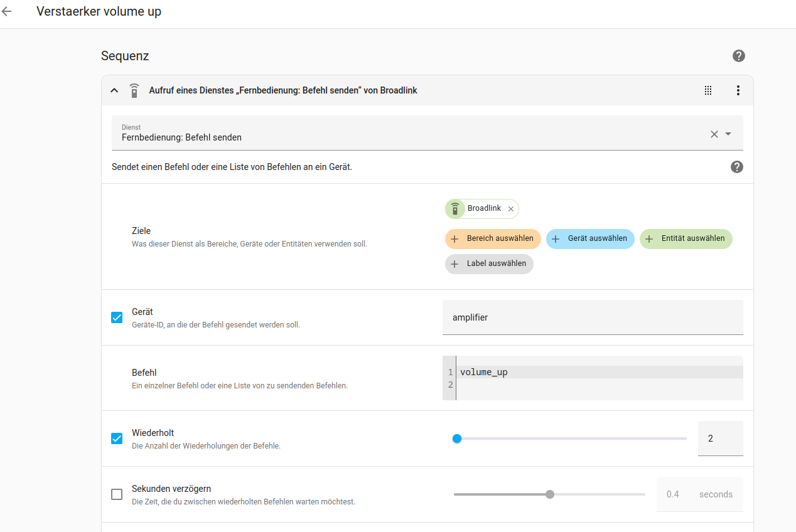
Task: Add a target via Entität auswählen
Action: [686, 239]
